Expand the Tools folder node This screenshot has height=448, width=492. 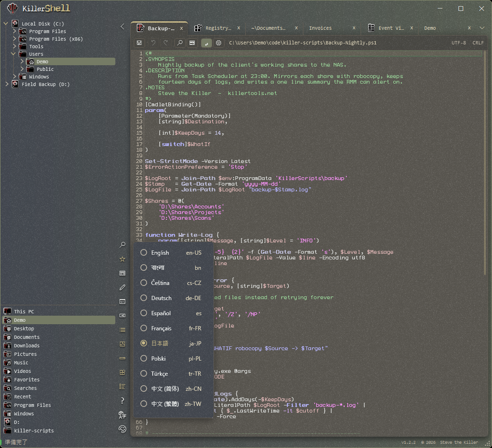coord(14,46)
